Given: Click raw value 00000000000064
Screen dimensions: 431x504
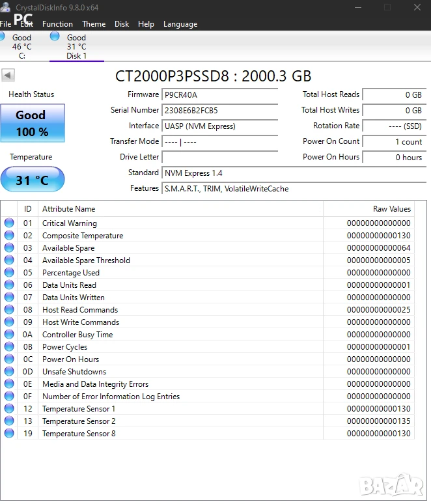Looking at the screenshot, I should point(379,248).
